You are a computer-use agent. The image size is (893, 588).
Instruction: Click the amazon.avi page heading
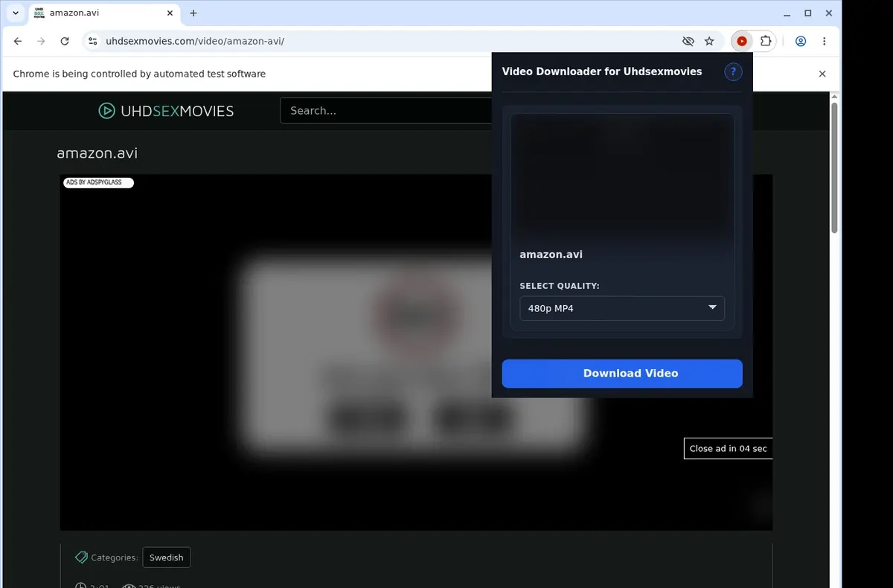click(x=97, y=153)
